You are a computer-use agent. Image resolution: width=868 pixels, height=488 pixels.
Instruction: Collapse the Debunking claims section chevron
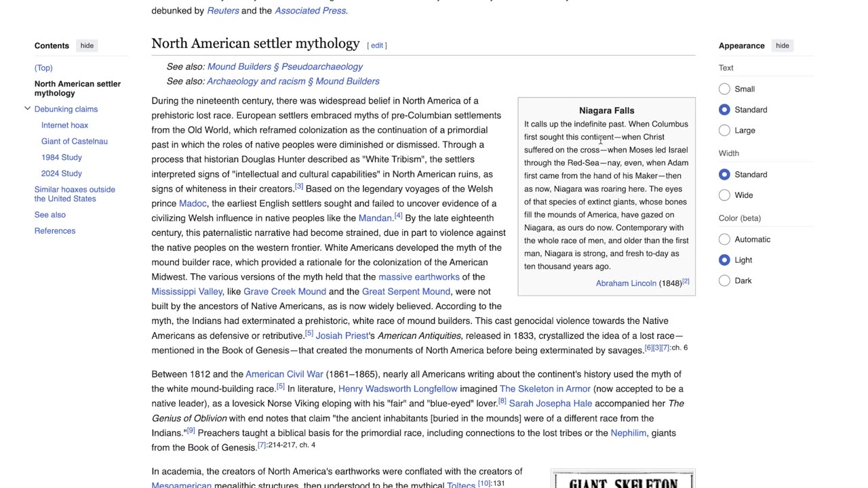click(27, 108)
